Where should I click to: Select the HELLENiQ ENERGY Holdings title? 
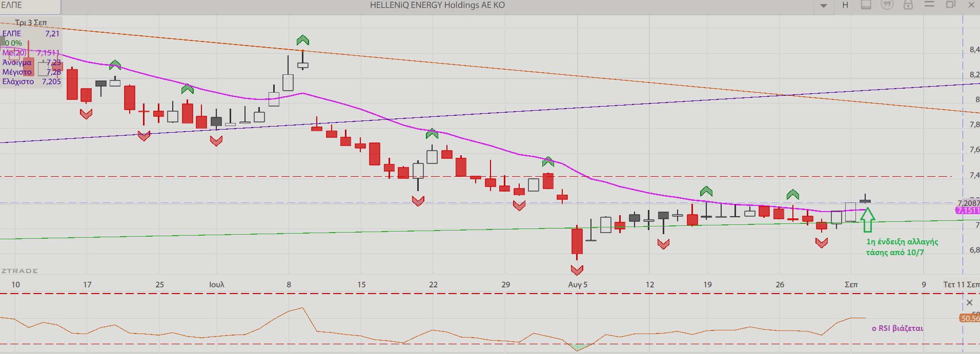pyautogui.click(x=437, y=5)
